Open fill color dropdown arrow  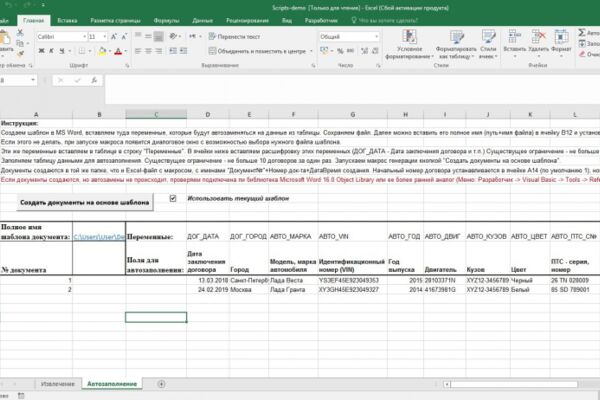coord(110,51)
